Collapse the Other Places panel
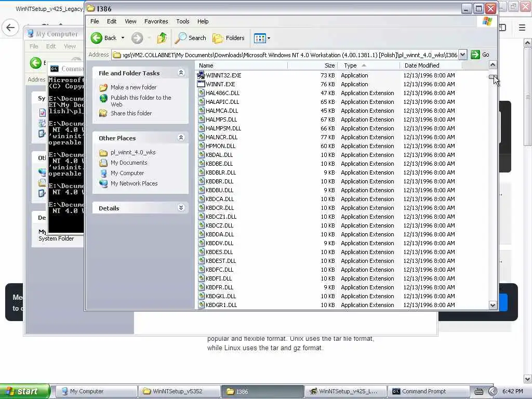532x399 pixels. click(181, 137)
